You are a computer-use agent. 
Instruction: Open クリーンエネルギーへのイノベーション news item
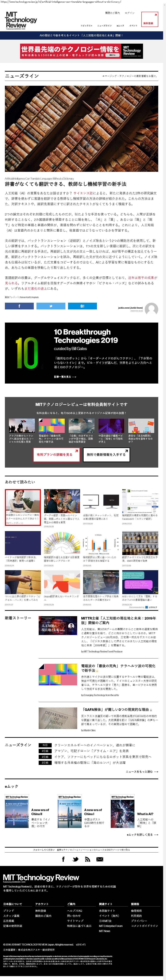95,745
